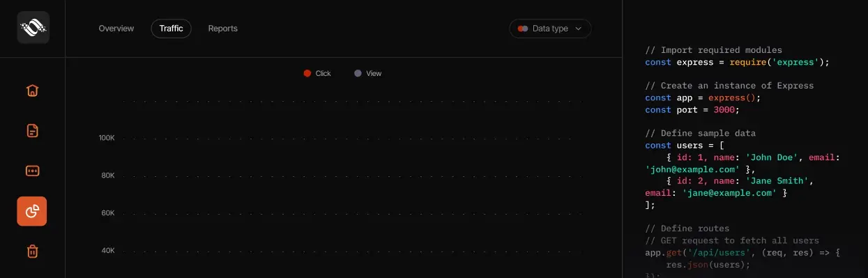Hide the Click legend label
Viewport: 868px width, 278px height.
click(323, 73)
